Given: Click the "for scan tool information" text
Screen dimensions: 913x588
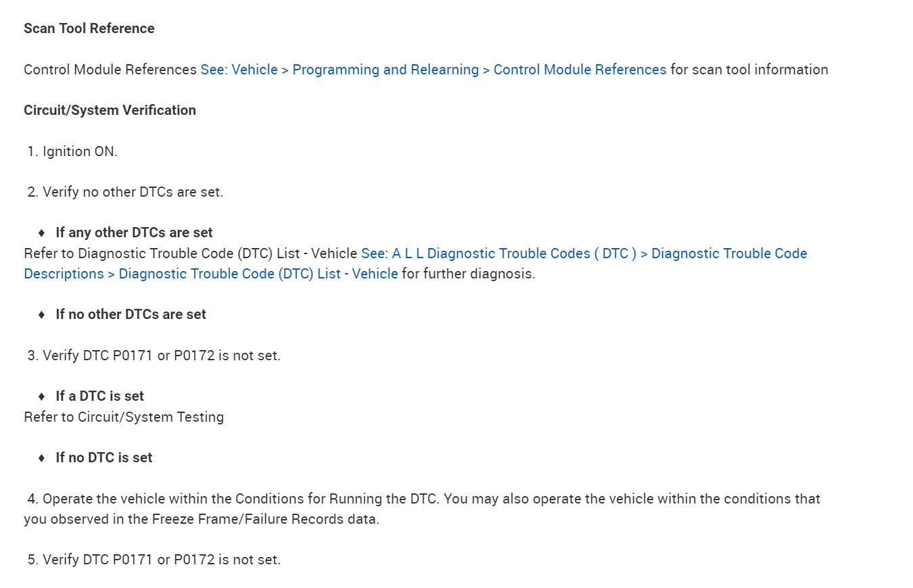Looking at the screenshot, I should [x=749, y=70].
